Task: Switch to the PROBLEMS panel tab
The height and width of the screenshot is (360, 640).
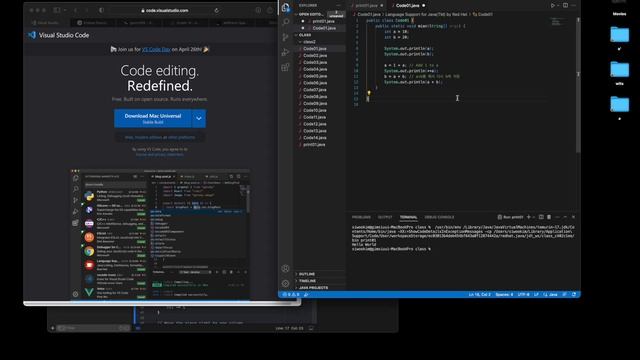Action: click(361, 217)
